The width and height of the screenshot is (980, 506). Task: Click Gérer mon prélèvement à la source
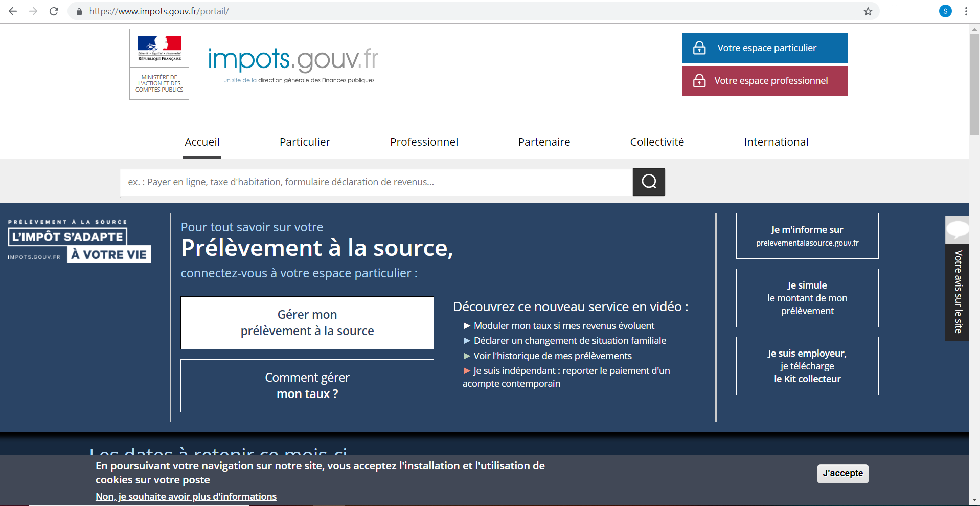(307, 323)
